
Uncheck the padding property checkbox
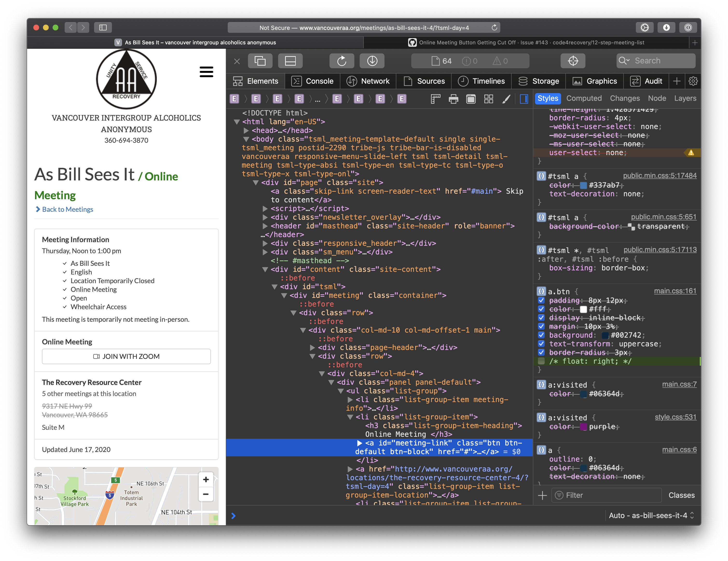pyautogui.click(x=541, y=300)
